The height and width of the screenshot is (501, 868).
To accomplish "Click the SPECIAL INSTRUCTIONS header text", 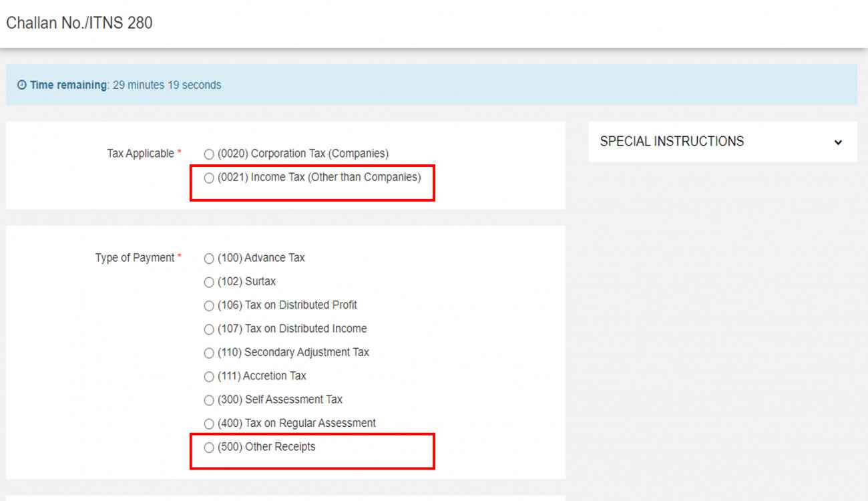I will [x=671, y=141].
